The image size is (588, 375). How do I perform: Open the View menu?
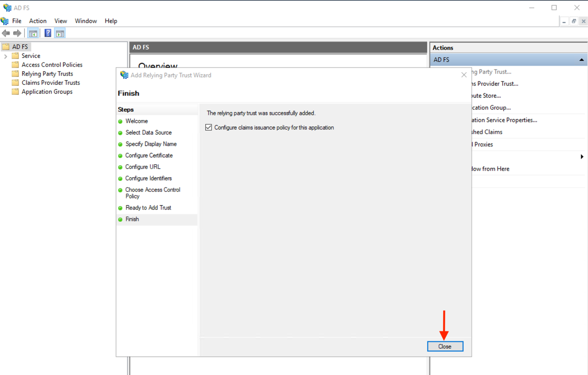tap(61, 21)
